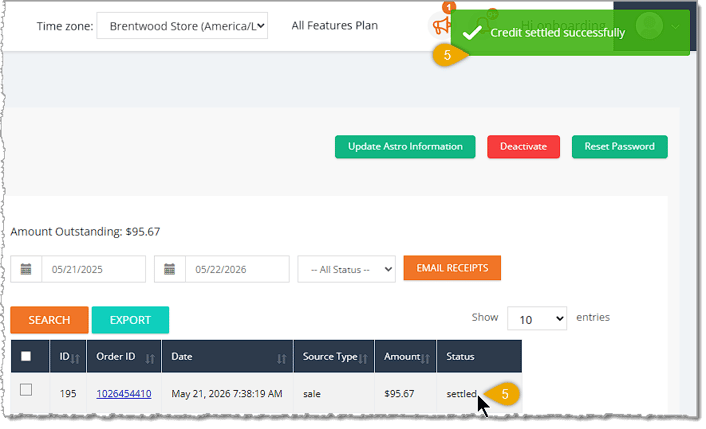Click the EMAIL RECEIPTS button
The width and height of the screenshot is (706, 429).
pos(452,268)
